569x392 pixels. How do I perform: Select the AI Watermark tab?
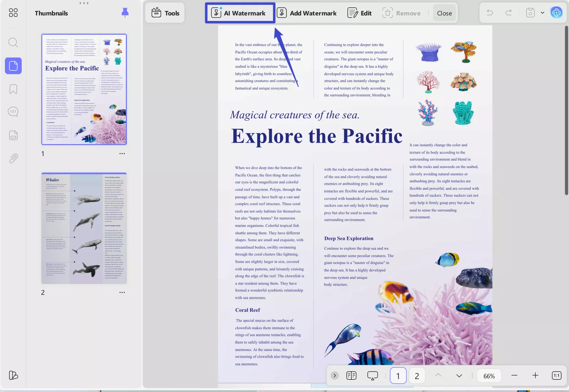[240, 13]
